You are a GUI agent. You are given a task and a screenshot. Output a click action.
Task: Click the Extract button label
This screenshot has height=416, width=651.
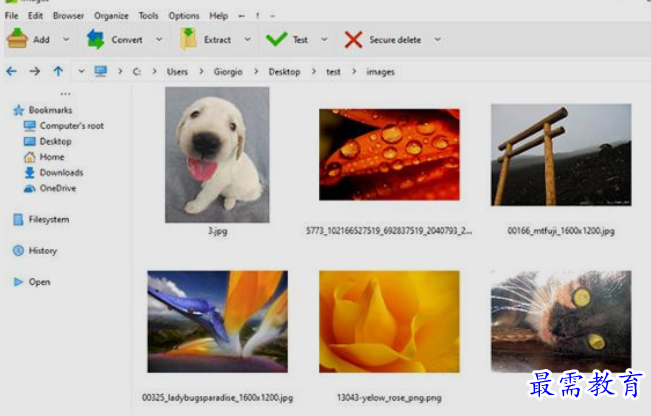(218, 40)
